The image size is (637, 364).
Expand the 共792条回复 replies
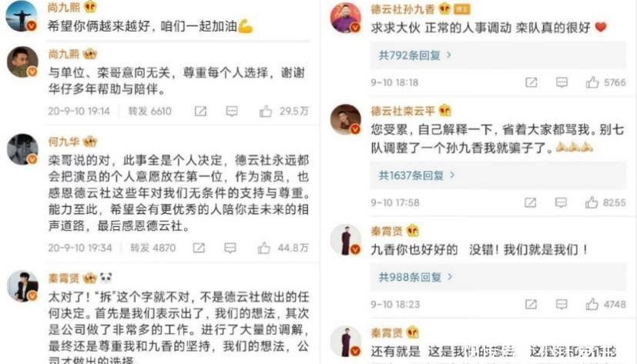coord(414,55)
